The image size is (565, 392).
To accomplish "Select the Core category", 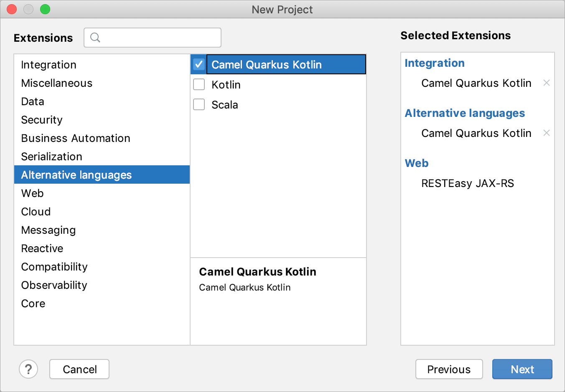I will tap(102, 303).
